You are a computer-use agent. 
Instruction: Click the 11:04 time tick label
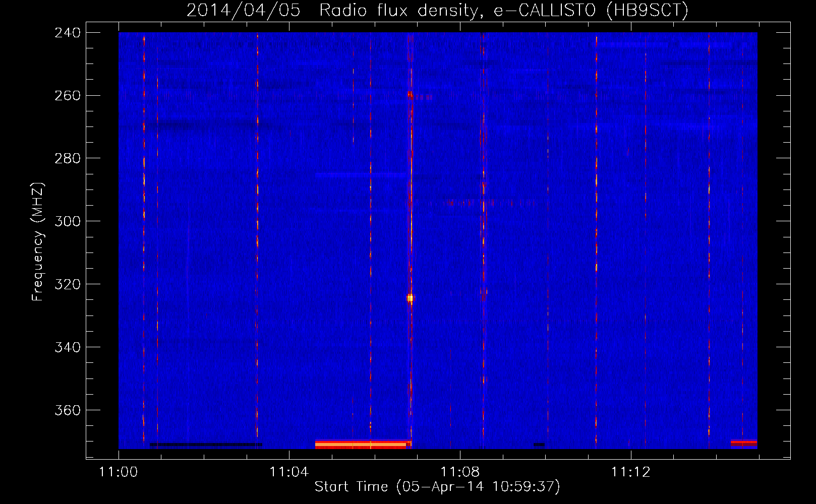[289, 472]
